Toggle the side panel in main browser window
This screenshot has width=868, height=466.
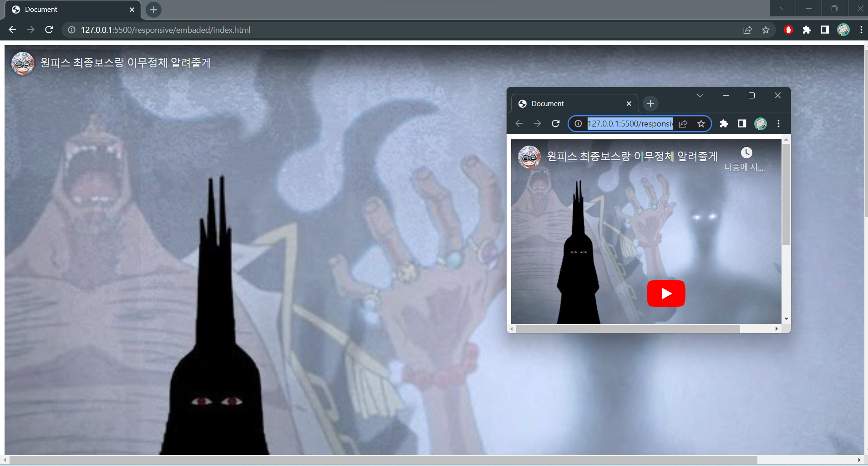coord(825,30)
